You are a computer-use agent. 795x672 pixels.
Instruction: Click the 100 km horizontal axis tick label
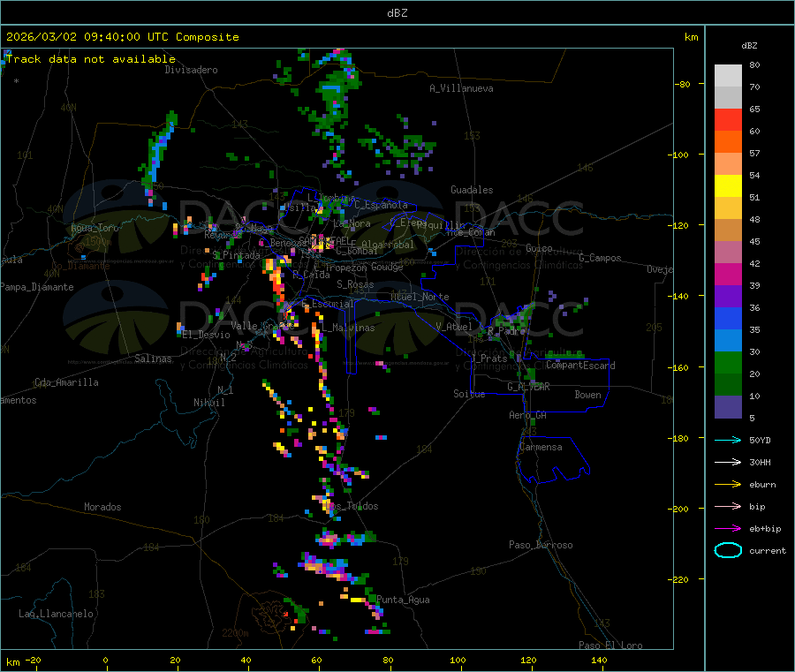[458, 660]
